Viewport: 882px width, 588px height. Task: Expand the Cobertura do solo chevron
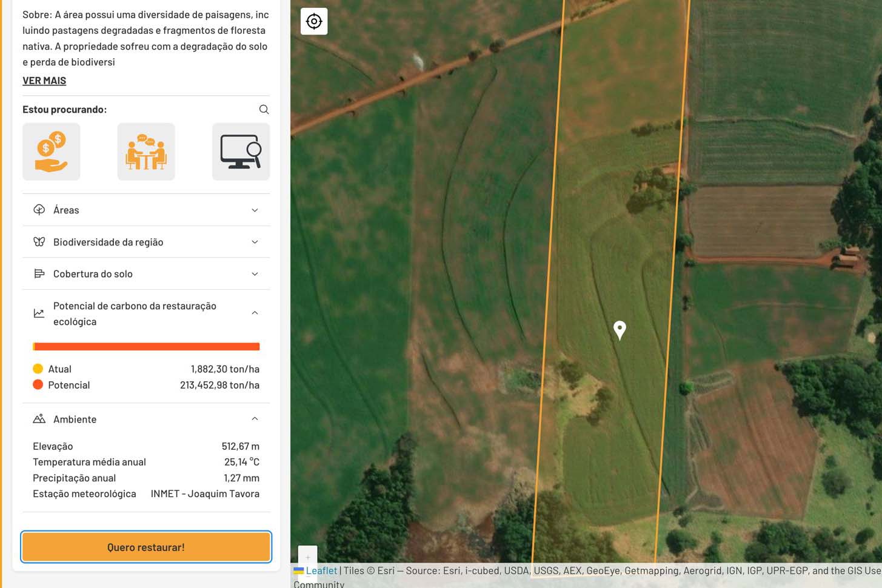(255, 273)
